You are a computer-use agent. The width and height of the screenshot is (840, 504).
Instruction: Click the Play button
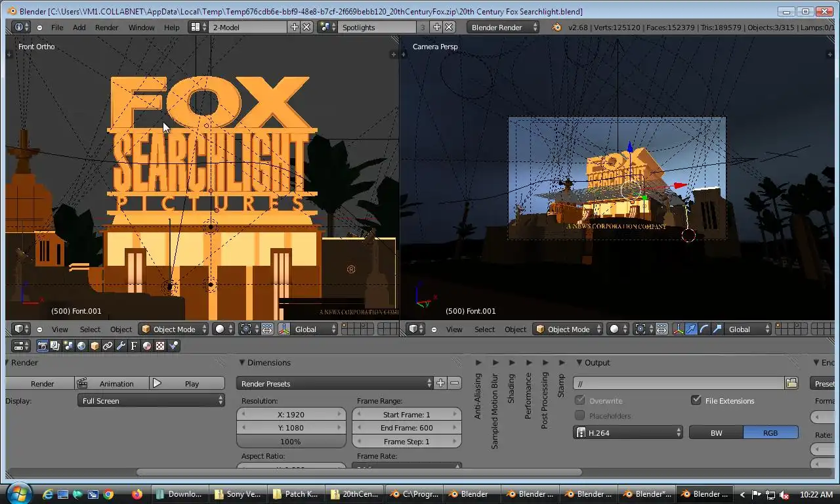pyautogui.click(x=187, y=383)
